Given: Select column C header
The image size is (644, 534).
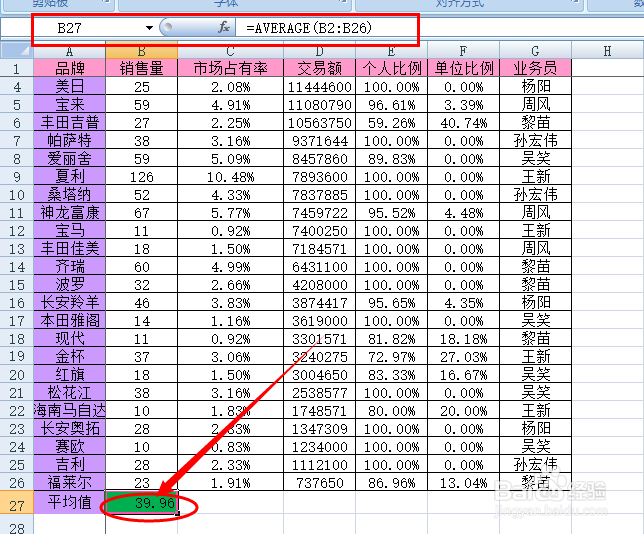Looking at the screenshot, I should (230, 51).
